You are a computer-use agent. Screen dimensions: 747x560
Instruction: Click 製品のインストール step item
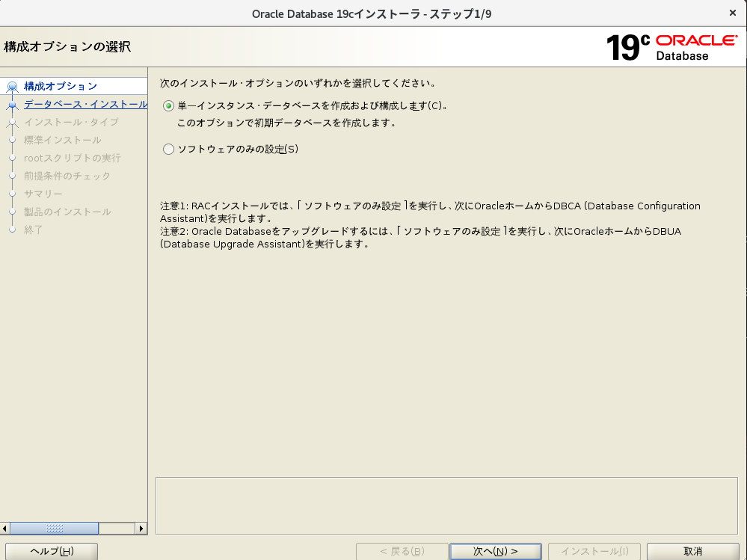(x=67, y=212)
